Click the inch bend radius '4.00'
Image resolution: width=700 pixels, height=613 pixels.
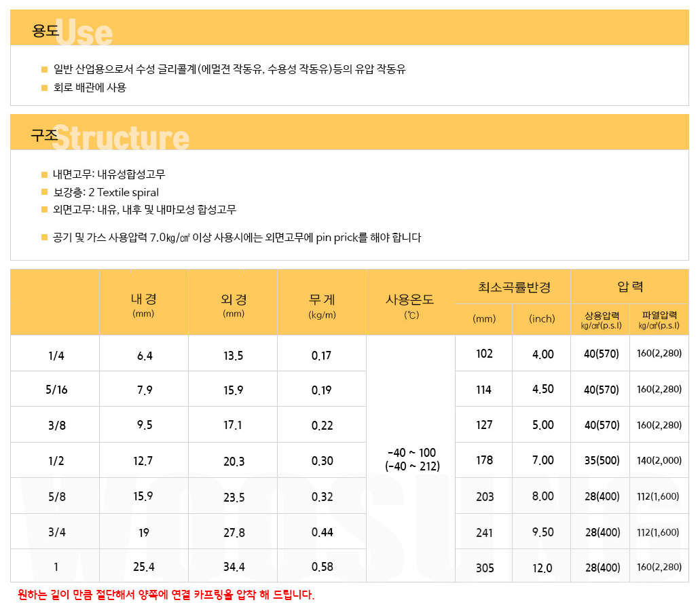point(543,354)
